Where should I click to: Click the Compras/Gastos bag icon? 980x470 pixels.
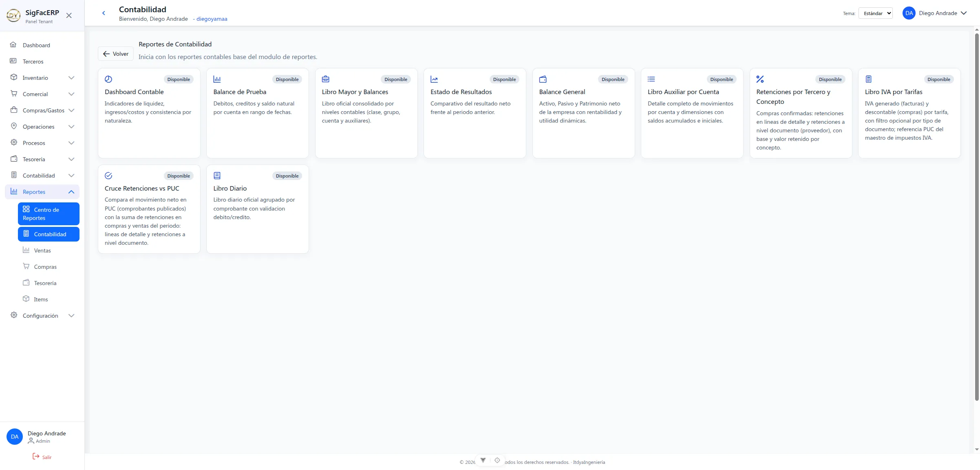[14, 110]
